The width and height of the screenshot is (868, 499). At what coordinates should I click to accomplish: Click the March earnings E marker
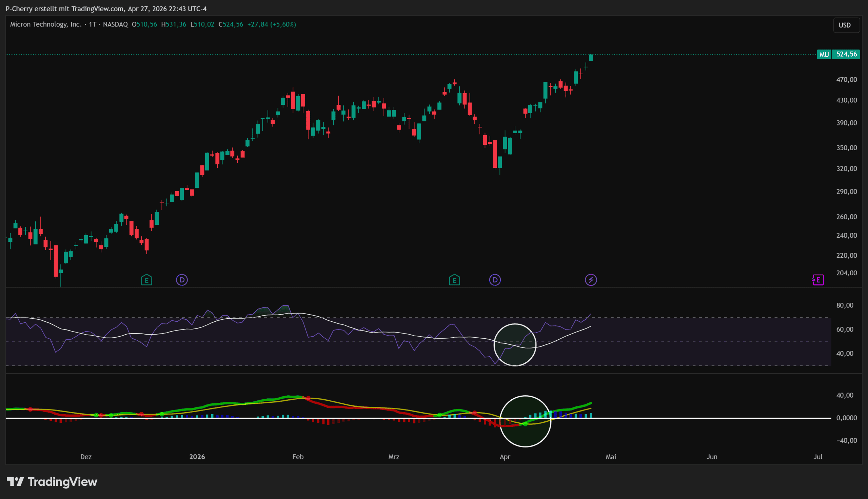pyautogui.click(x=454, y=280)
